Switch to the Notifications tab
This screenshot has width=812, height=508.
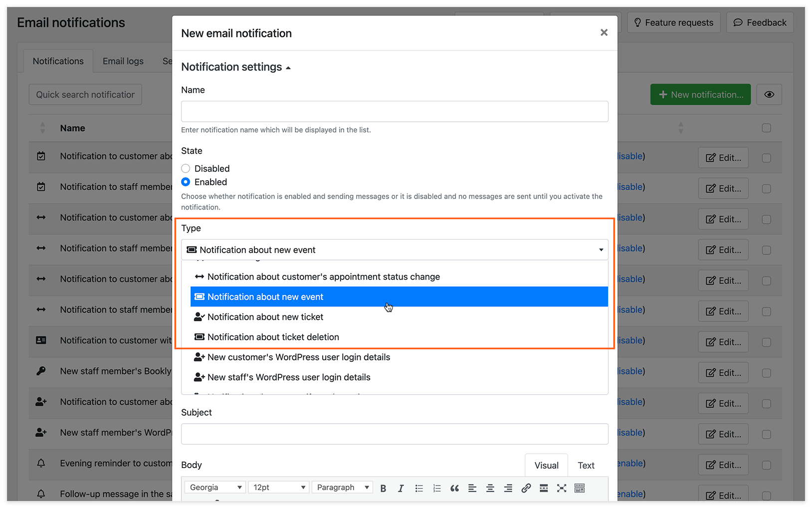tap(58, 61)
